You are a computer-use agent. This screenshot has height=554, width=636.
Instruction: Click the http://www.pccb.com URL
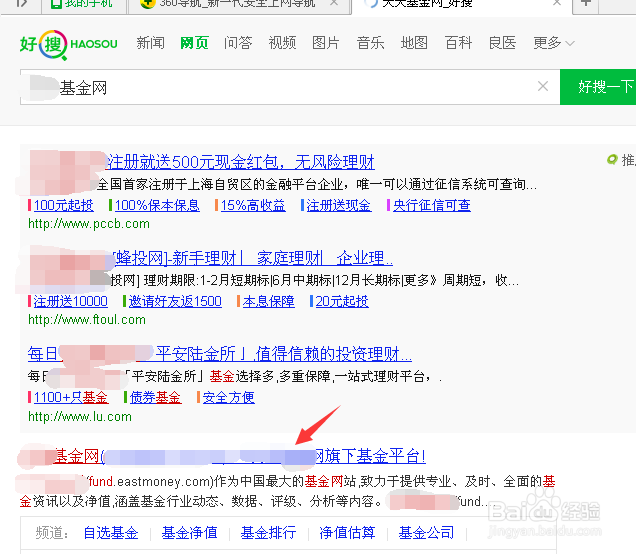tap(89, 224)
